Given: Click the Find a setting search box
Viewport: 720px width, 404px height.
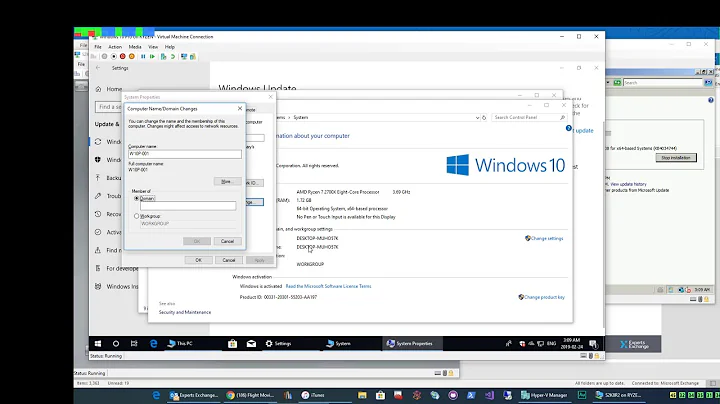Looking at the screenshot, I should pyautogui.click(x=108, y=107).
